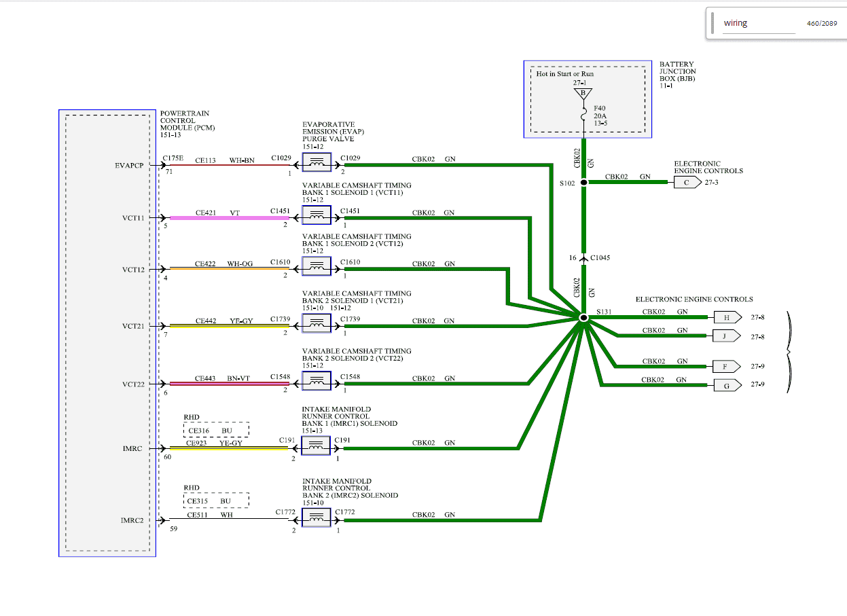Click the "Hot in Start or Run" text
This screenshot has height=616, width=847.
564,73
